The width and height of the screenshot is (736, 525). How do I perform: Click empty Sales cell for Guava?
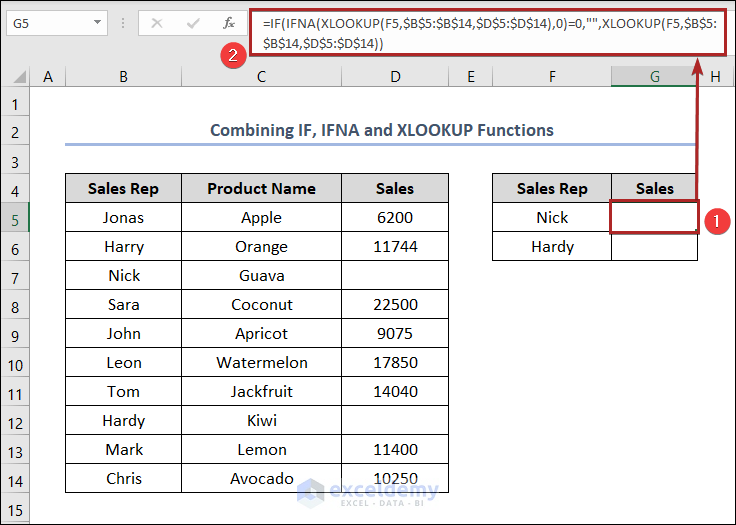pos(395,275)
